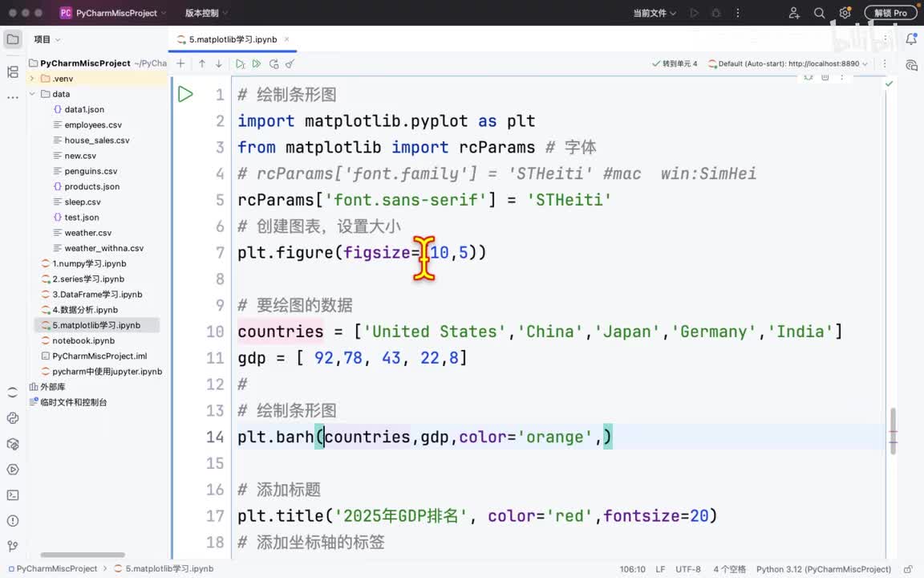Click project panel horizontal scrollbar
924x578 pixels.
(x=83, y=555)
